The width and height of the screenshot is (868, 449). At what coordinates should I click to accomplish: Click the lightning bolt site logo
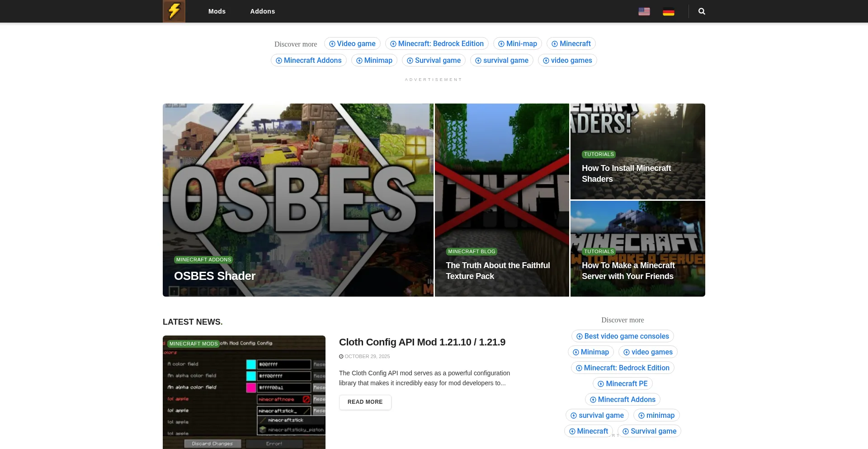coord(174,11)
